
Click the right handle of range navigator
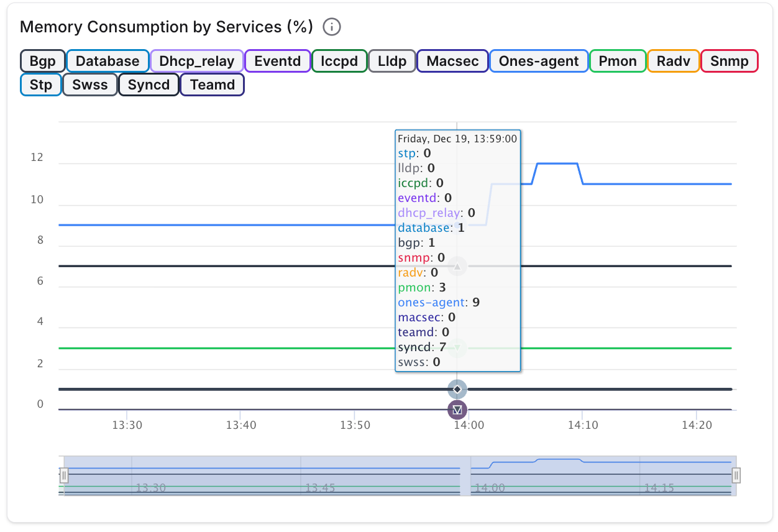point(736,475)
